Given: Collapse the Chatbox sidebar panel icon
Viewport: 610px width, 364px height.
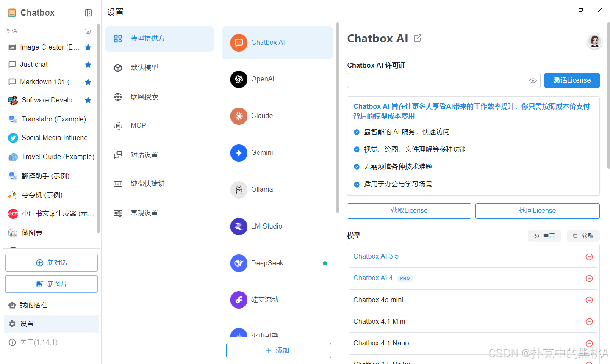Looking at the screenshot, I should coord(89,13).
